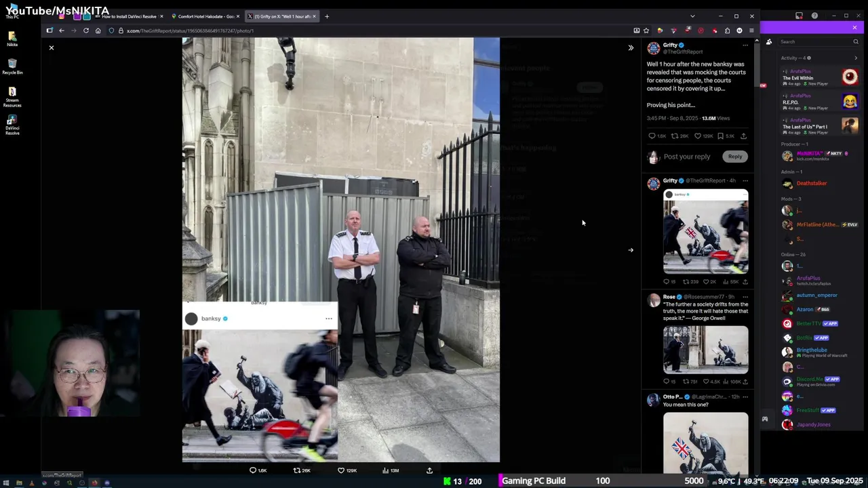This screenshot has height=488, width=868.
Task: Click the Discord Search field
Action: click(x=818, y=41)
